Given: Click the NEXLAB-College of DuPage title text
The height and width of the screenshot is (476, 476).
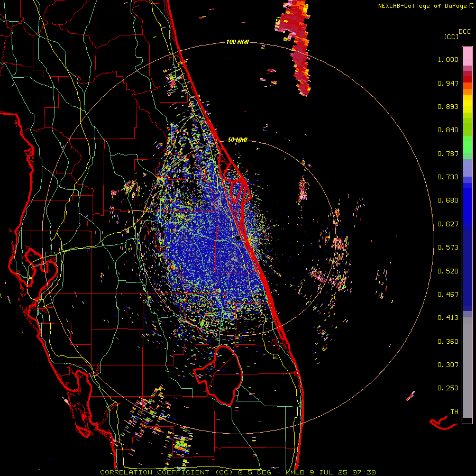Looking at the screenshot, I should click(422, 6).
